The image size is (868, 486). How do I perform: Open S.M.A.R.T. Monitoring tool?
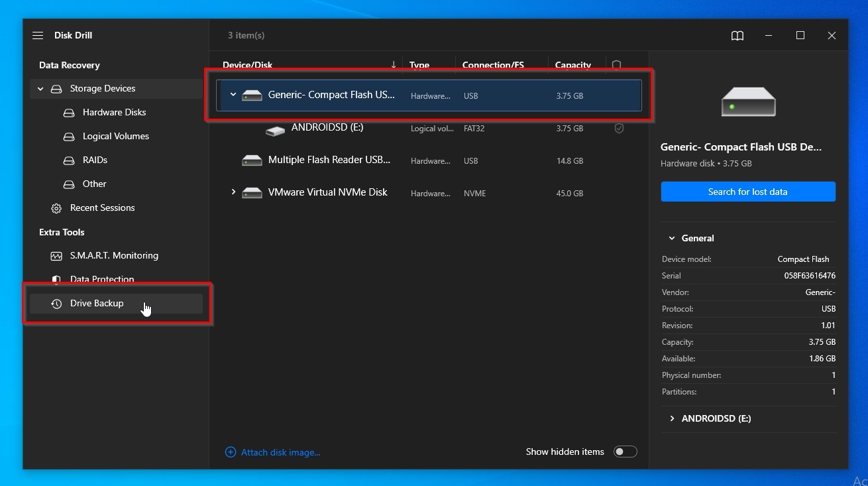(114, 256)
